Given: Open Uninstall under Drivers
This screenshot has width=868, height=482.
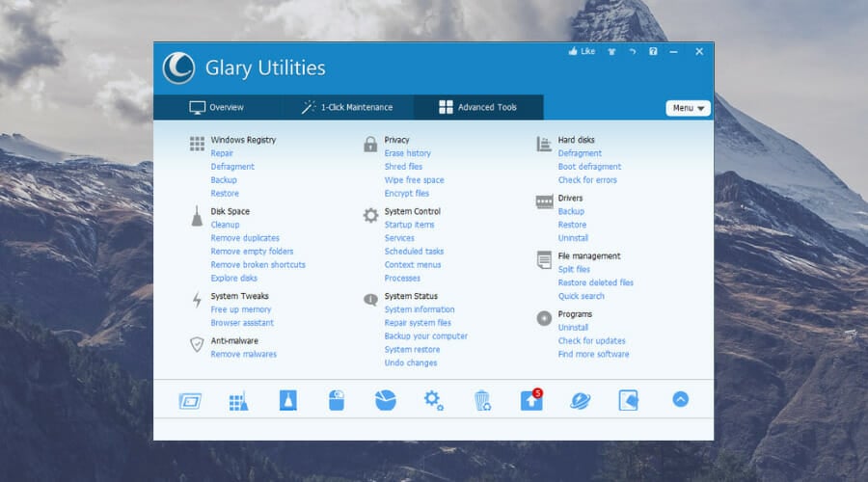Looking at the screenshot, I should coord(573,238).
